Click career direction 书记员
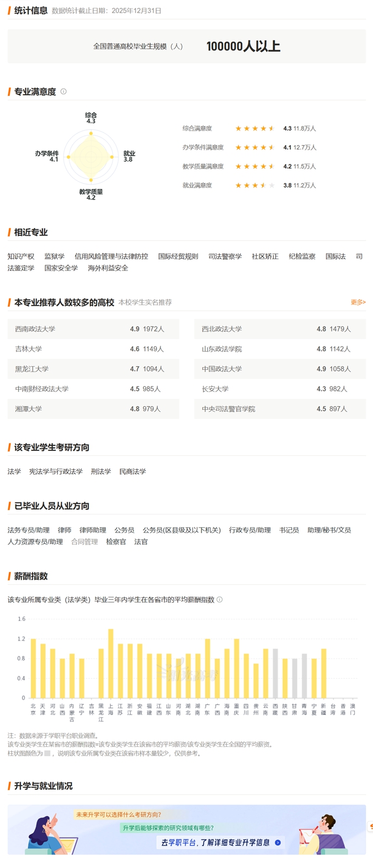 (x=289, y=530)
